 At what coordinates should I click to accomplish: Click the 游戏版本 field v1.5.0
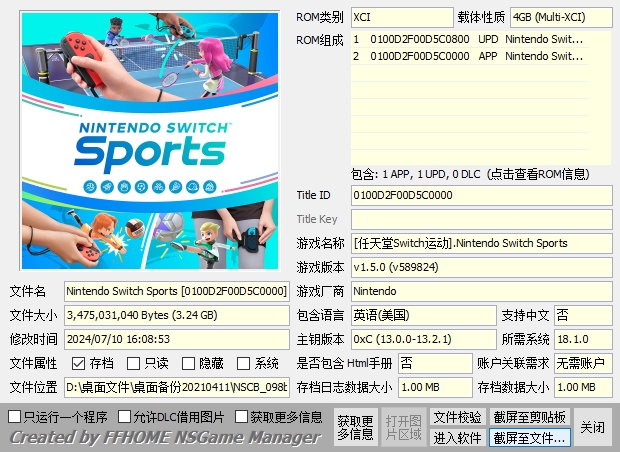pyautogui.click(x=482, y=267)
